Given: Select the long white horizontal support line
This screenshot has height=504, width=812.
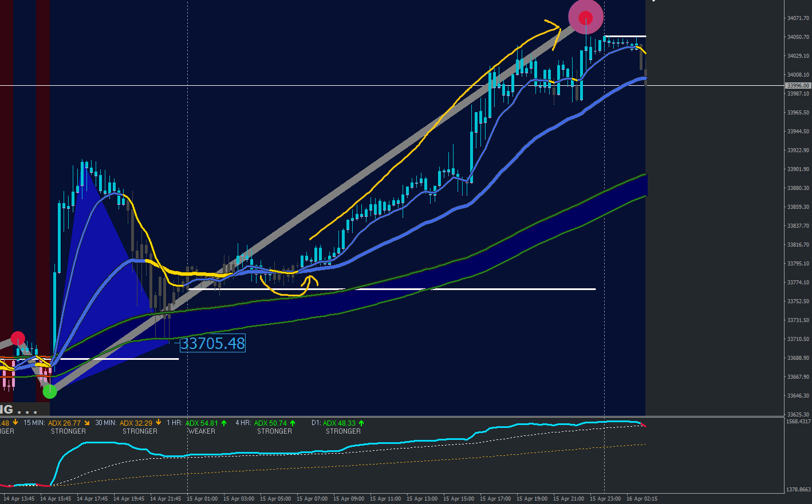Looking at the screenshot, I should [x=392, y=289].
